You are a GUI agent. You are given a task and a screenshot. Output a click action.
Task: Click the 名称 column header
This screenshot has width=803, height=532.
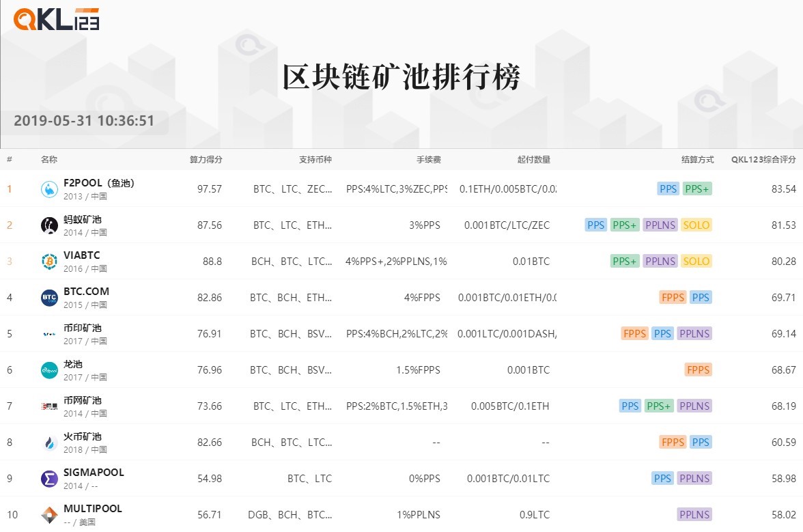pyautogui.click(x=49, y=159)
